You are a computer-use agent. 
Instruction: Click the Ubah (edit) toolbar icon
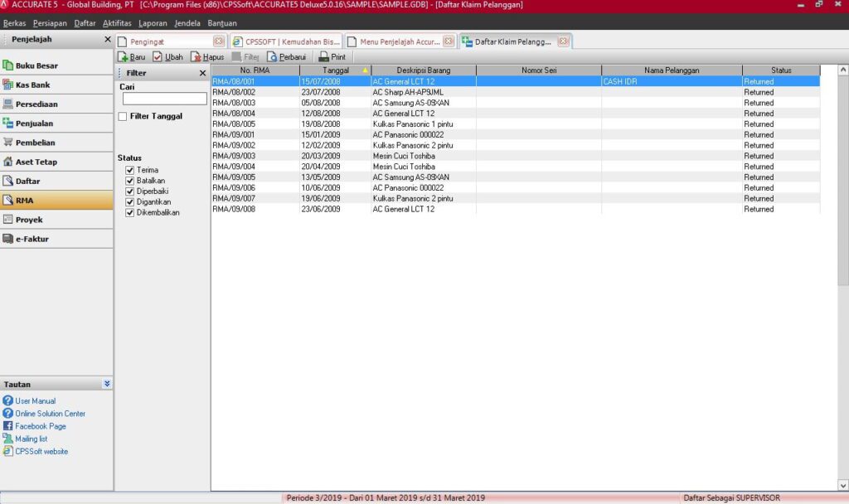(x=158, y=57)
